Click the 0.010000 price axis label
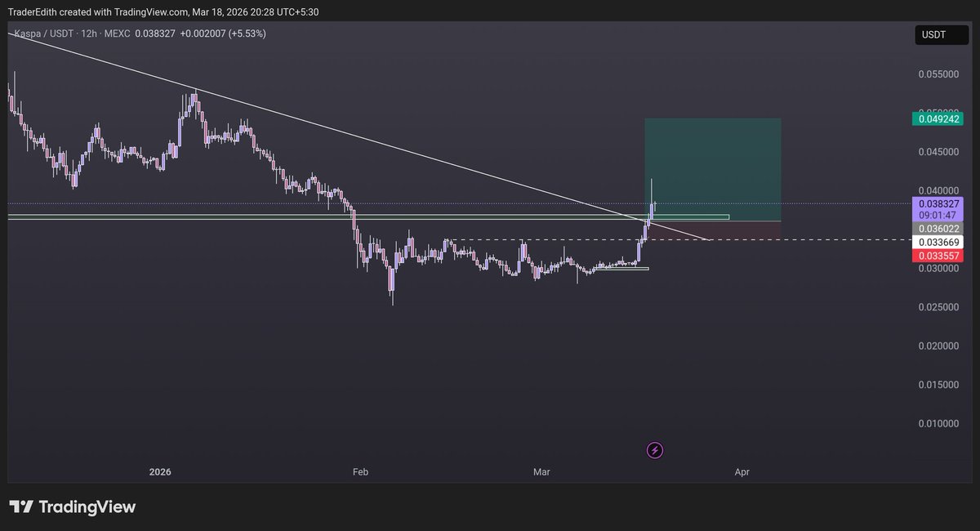 pos(938,424)
